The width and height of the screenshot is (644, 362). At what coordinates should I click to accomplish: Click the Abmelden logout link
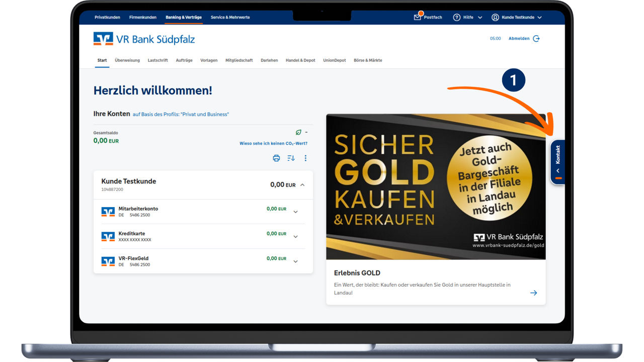click(x=519, y=38)
